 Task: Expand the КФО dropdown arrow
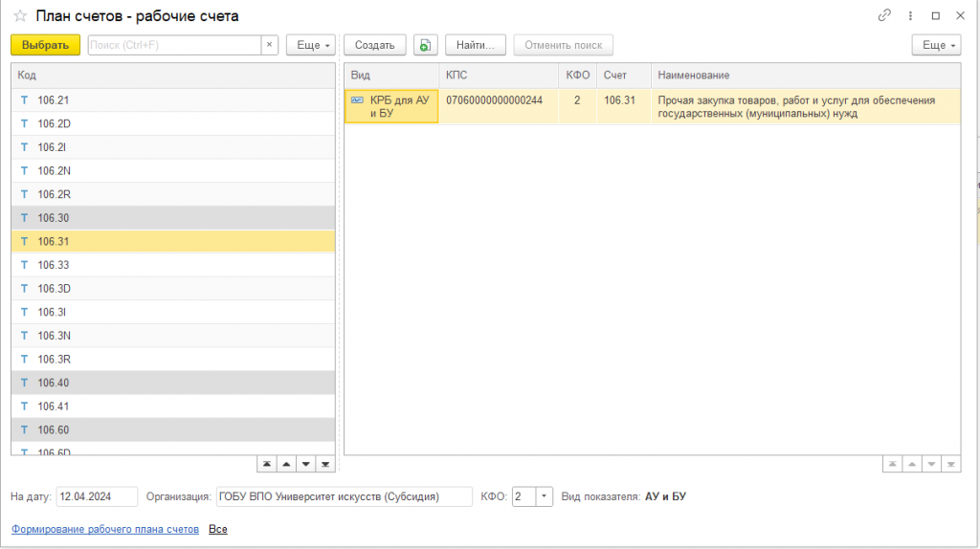(x=544, y=496)
